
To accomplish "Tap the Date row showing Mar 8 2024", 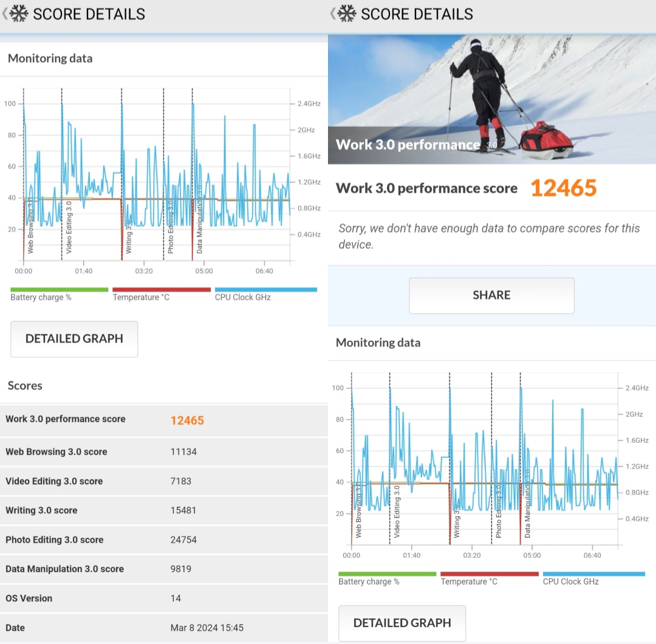I will [x=163, y=628].
